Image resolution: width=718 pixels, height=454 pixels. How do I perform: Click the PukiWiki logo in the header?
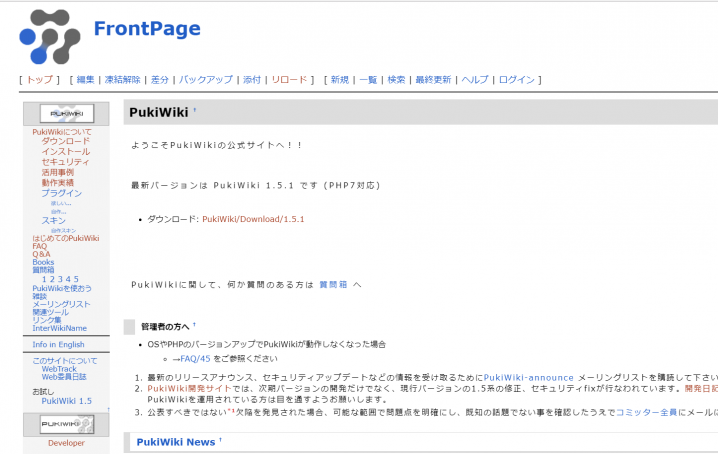(49, 36)
